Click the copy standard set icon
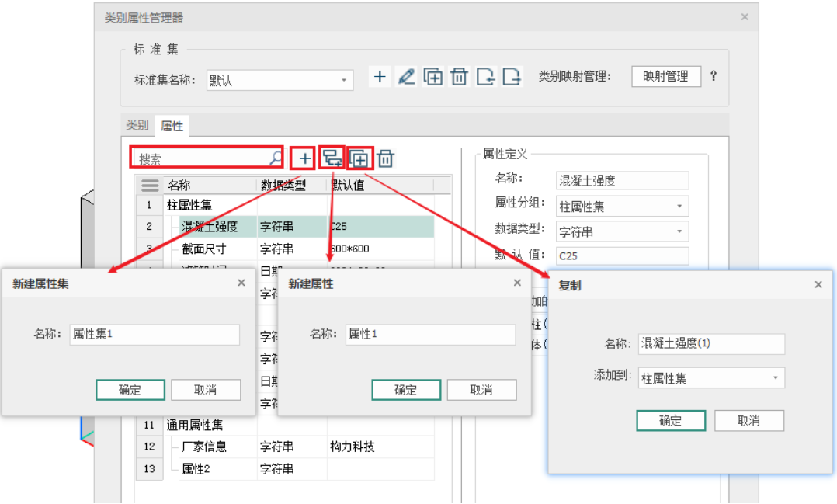837x504 pixels. 432,76
